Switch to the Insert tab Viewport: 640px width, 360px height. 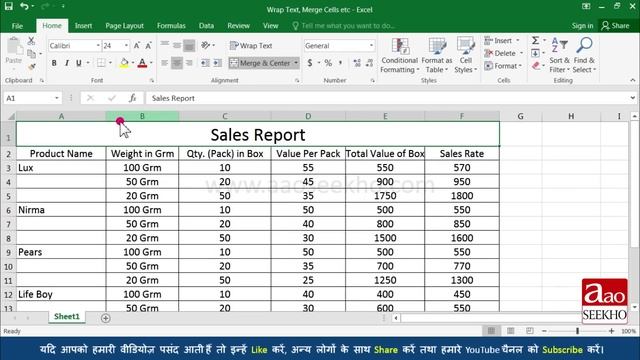[83, 26]
